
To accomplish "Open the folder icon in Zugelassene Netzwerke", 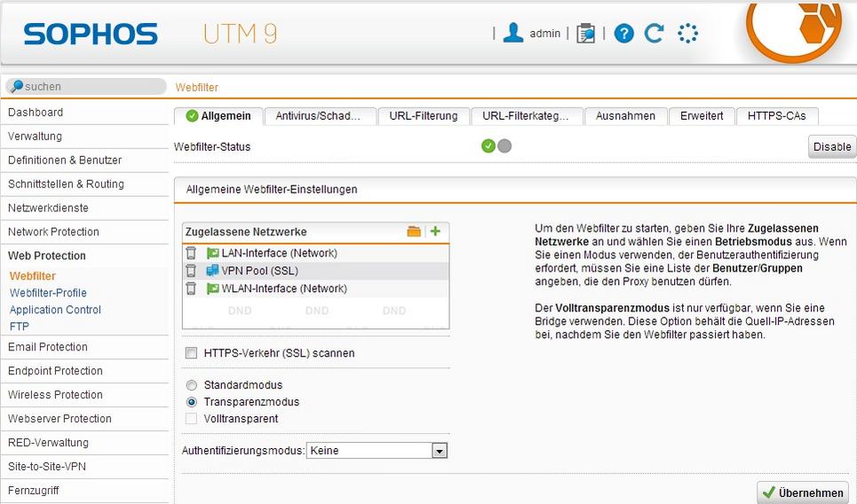I will click(414, 231).
